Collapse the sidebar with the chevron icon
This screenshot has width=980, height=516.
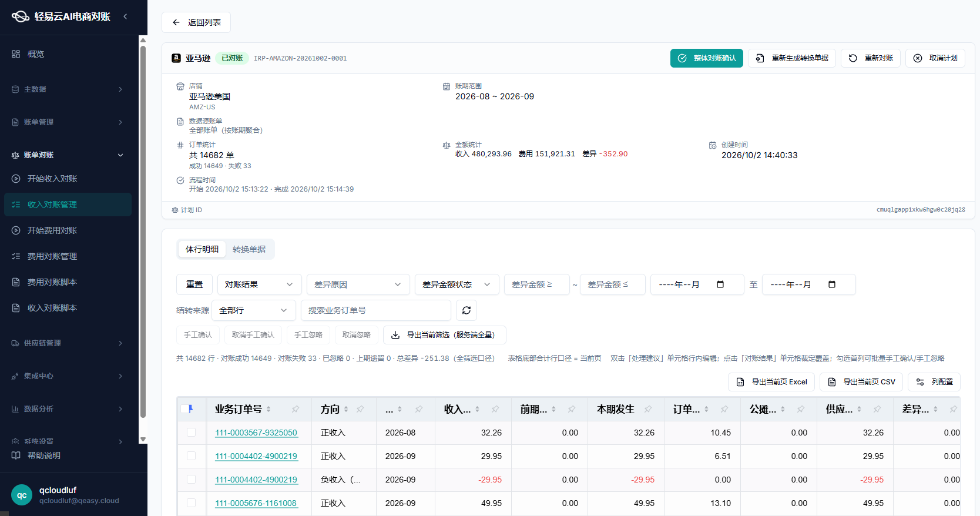click(125, 16)
